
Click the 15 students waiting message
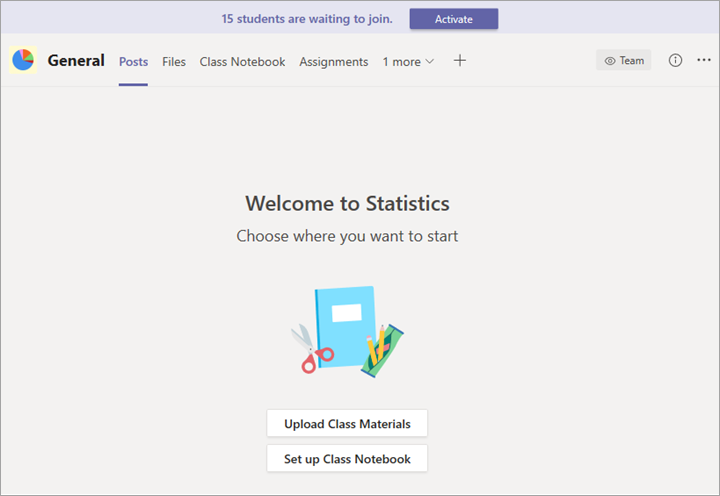pos(307,19)
